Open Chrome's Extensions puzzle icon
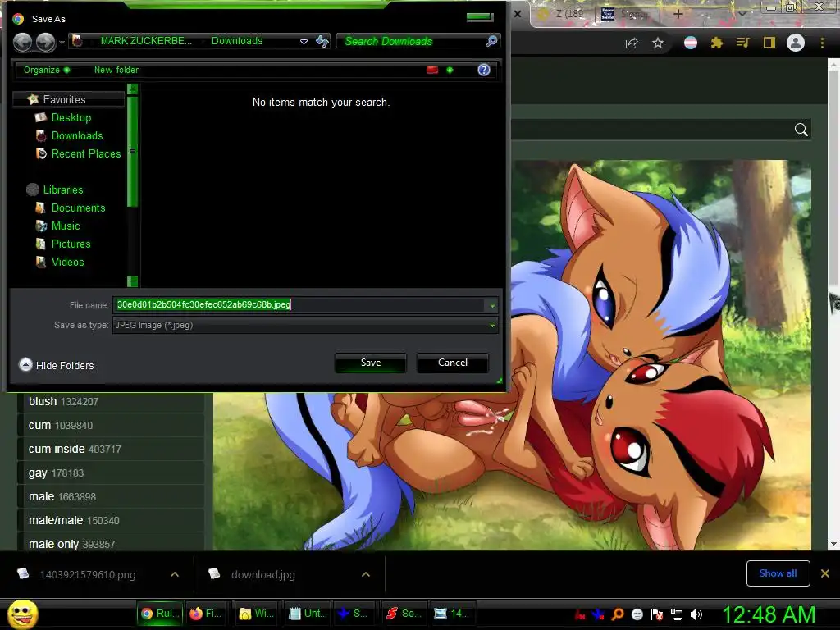 pos(717,43)
